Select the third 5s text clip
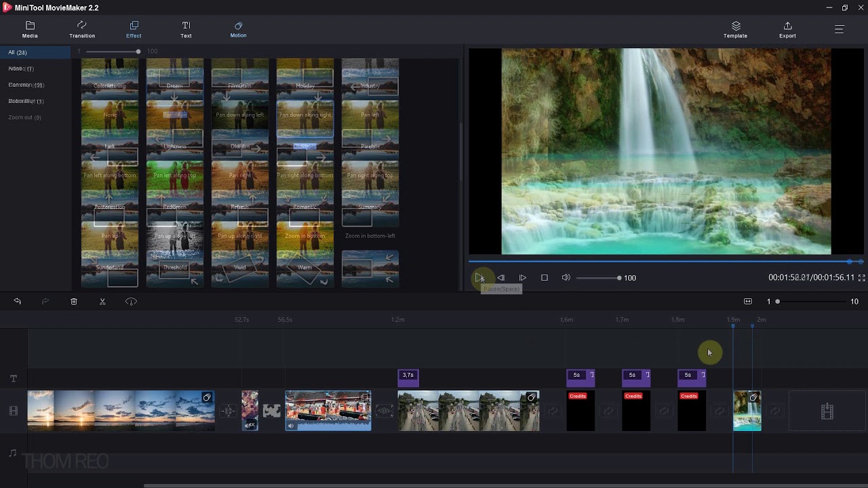The height and width of the screenshot is (488, 868). 692,379
